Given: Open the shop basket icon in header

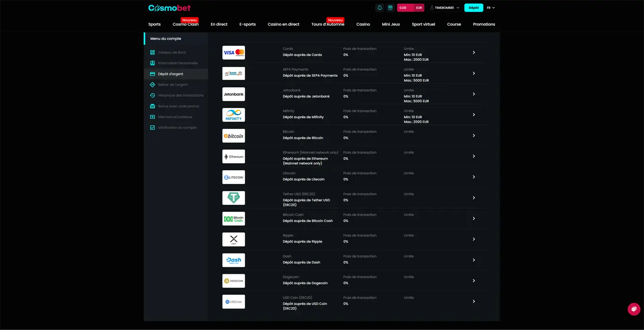Looking at the screenshot, I should (x=390, y=8).
